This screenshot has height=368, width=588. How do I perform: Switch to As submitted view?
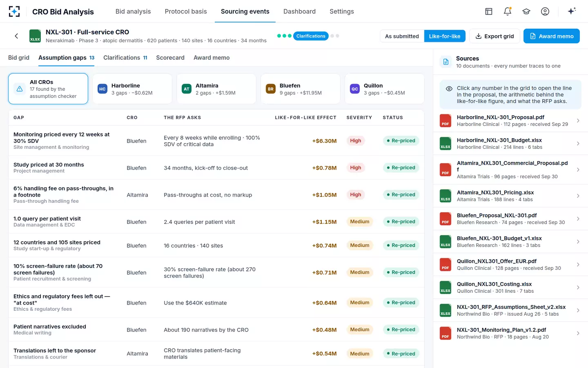[402, 36]
